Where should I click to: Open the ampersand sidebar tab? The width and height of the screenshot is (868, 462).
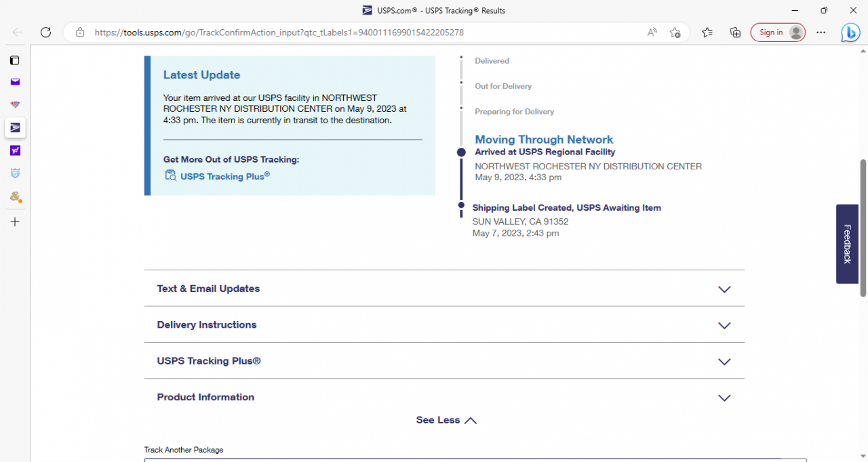pos(15,196)
